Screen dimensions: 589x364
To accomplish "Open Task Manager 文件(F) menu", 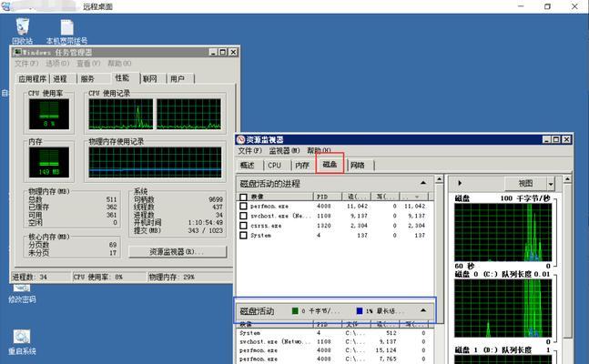I will click(26, 64).
